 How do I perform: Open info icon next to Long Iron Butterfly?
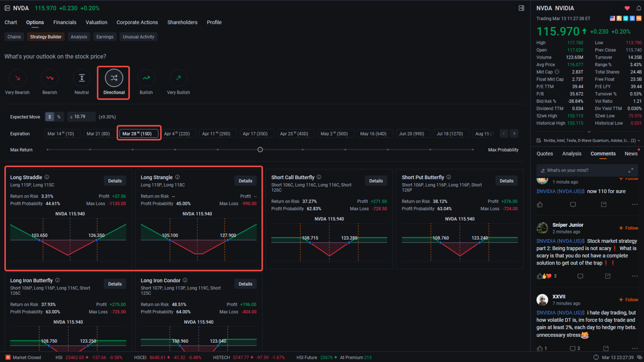[x=57, y=280]
